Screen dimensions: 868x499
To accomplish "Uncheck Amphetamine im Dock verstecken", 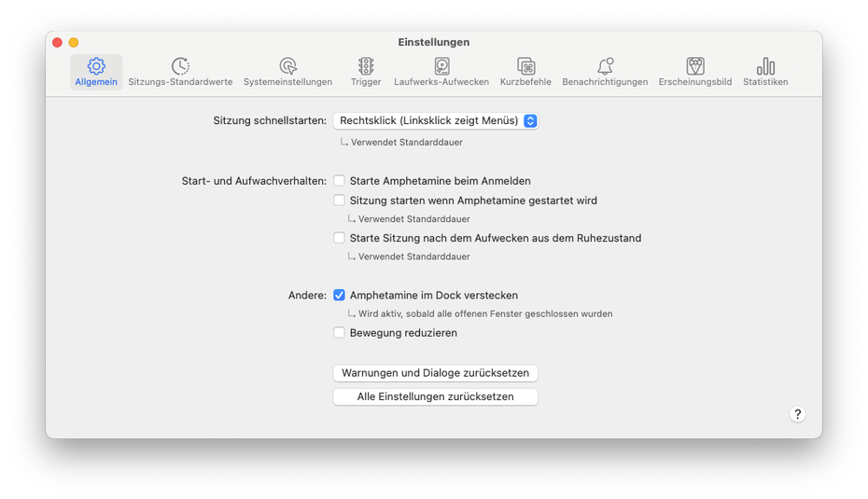I will coord(340,296).
